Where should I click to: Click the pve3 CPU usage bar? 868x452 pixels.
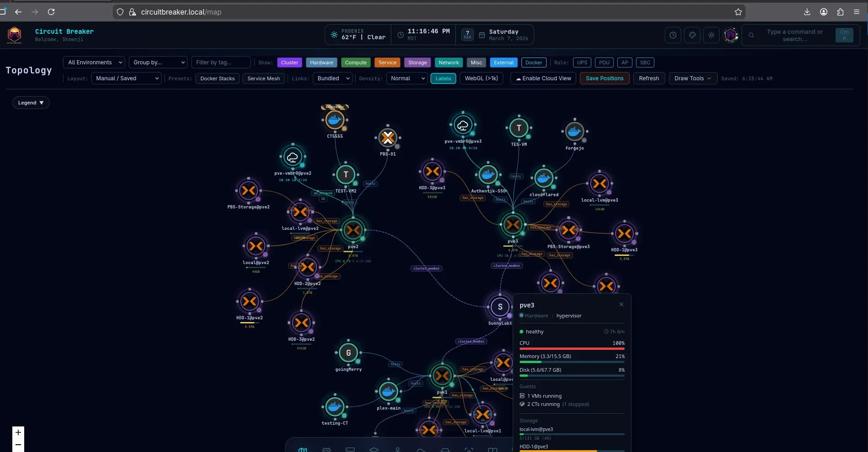click(572, 349)
